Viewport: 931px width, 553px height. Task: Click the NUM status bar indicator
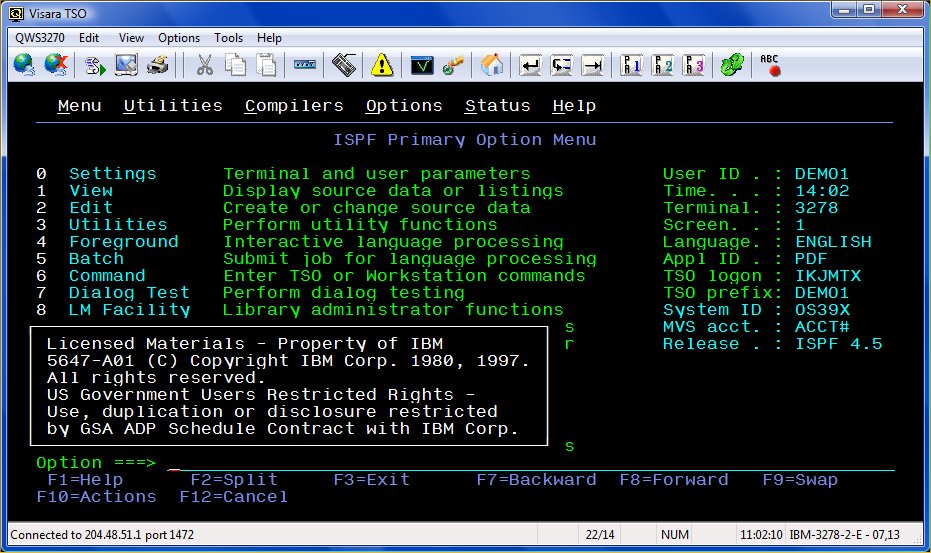675,535
